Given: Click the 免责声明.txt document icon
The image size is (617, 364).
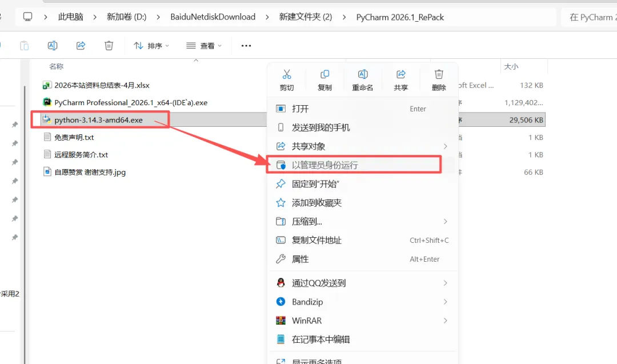Looking at the screenshot, I should [x=47, y=137].
